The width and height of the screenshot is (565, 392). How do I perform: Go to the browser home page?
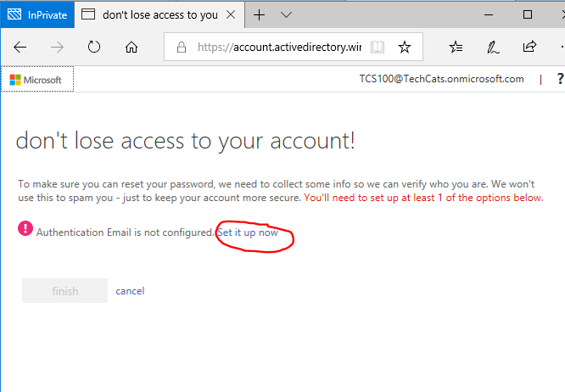pyautogui.click(x=131, y=48)
